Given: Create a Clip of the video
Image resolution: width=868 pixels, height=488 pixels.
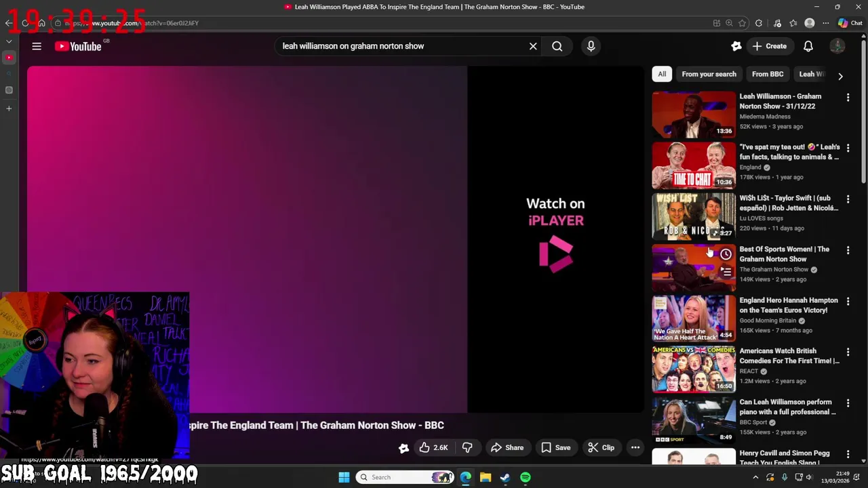Looking at the screenshot, I should pos(601,447).
